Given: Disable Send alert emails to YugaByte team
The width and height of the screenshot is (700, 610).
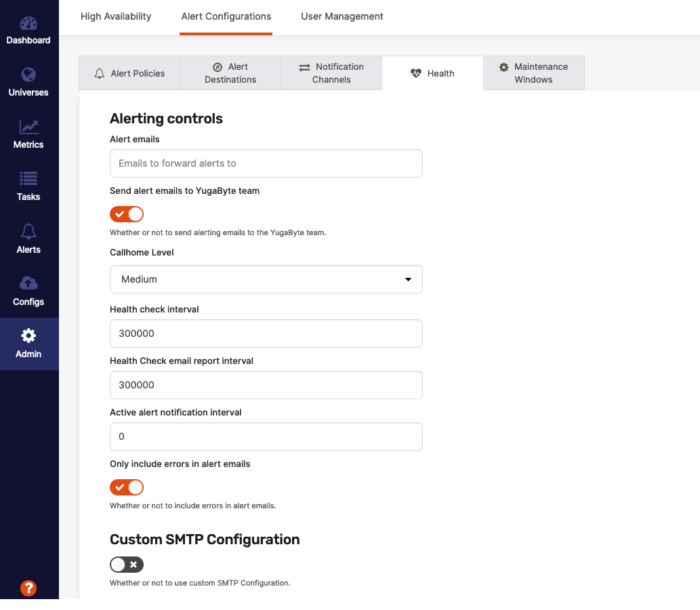Looking at the screenshot, I should click(127, 214).
